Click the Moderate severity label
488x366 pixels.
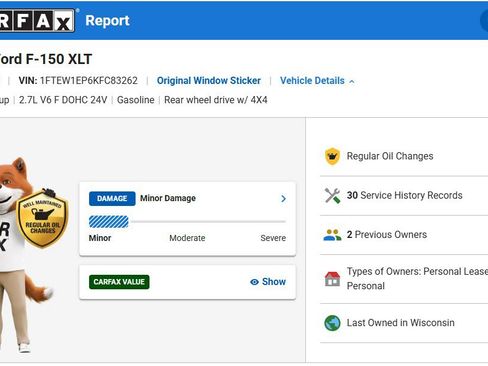(187, 238)
